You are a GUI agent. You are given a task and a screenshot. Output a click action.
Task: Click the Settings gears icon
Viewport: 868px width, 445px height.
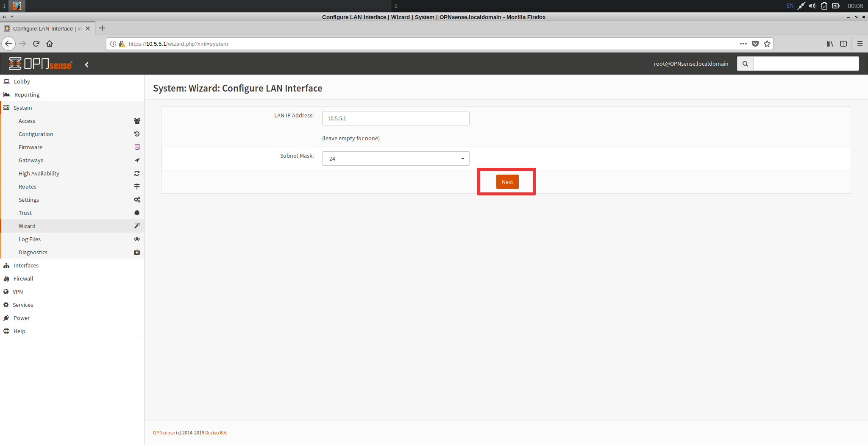pos(137,200)
